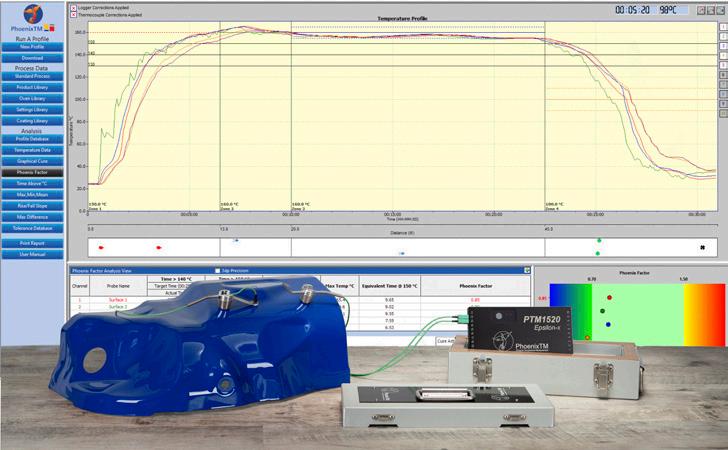Image resolution: width=728 pixels, height=450 pixels.
Task: Click the New Profile button
Action: 32,47
